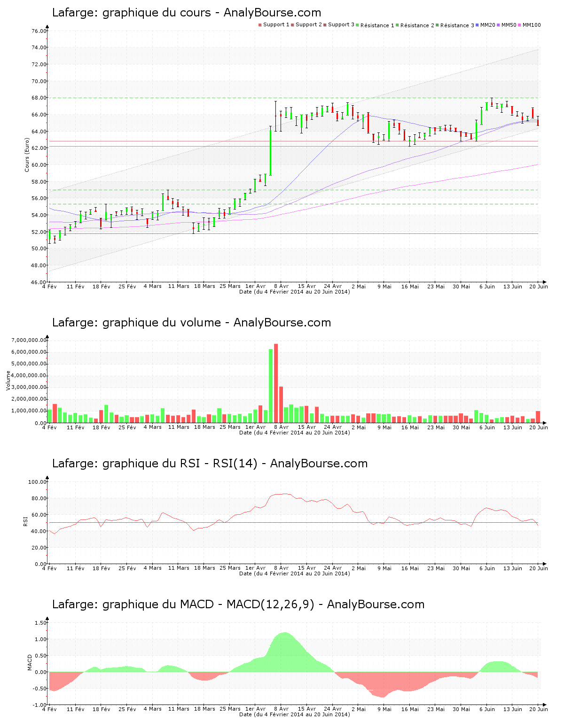Viewport: 564px width, 728px height.
Task: Click the 62.00 price axis value
Action: click(x=39, y=148)
